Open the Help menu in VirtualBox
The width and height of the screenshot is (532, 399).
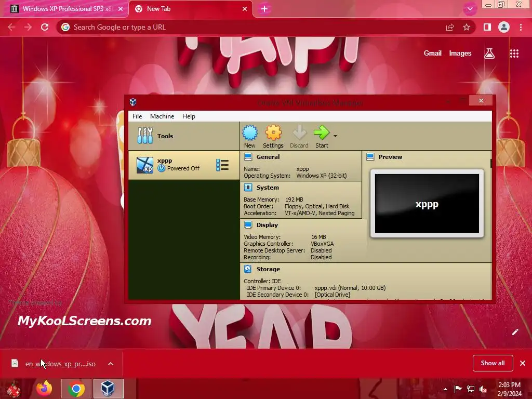(189, 116)
